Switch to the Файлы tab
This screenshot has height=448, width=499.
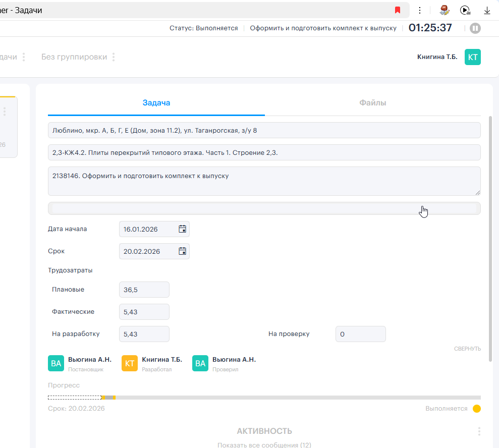pyautogui.click(x=373, y=103)
